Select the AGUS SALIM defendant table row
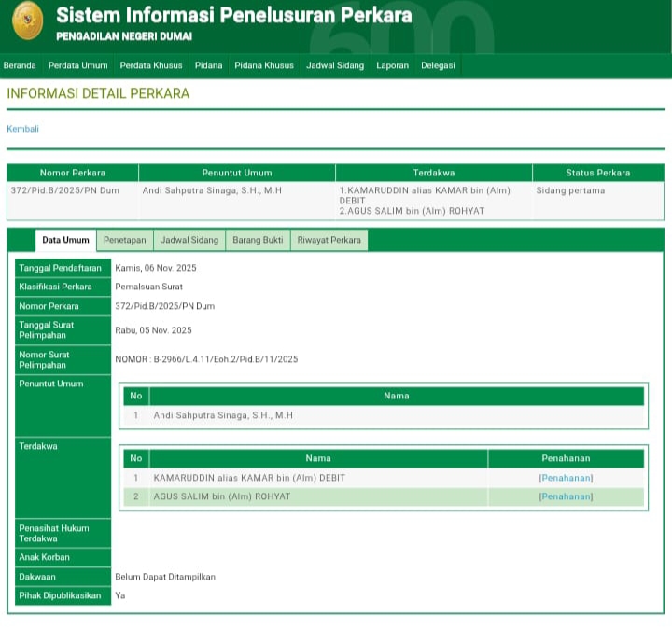The image size is (672, 629). [x=308, y=496]
